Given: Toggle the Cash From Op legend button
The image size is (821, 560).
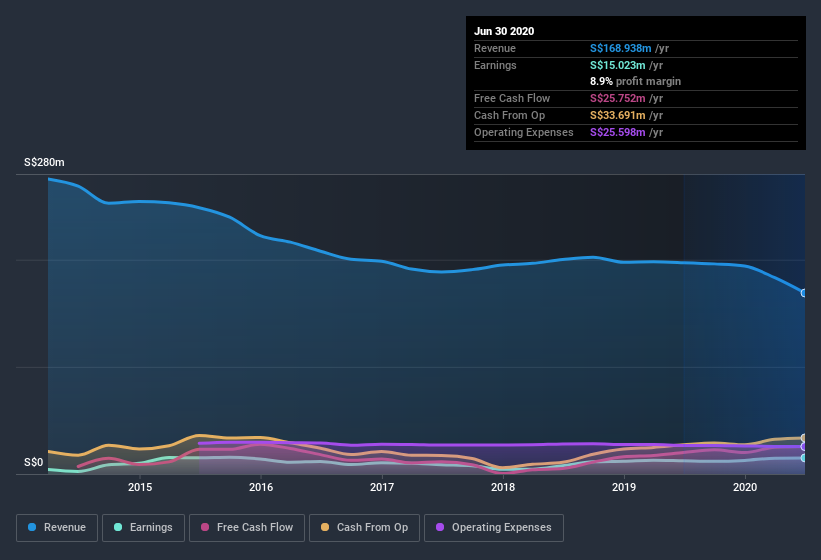Looking at the screenshot, I should (x=364, y=528).
